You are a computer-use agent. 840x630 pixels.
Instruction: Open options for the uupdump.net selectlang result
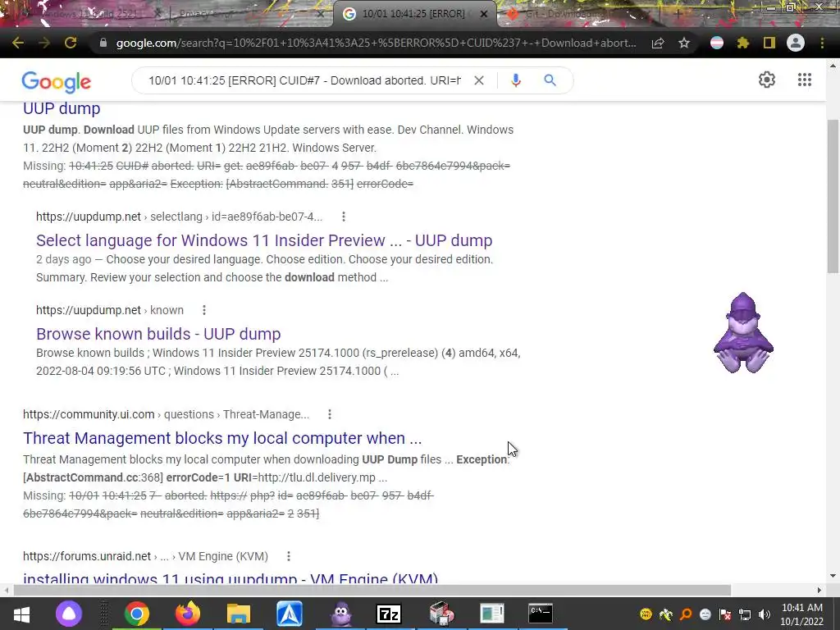344,217
